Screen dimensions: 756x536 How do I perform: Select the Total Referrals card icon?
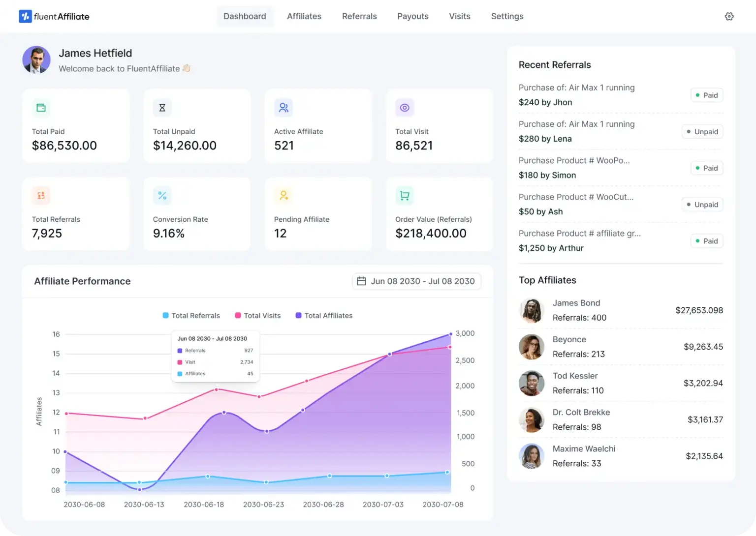pyautogui.click(x=41, y=195)
